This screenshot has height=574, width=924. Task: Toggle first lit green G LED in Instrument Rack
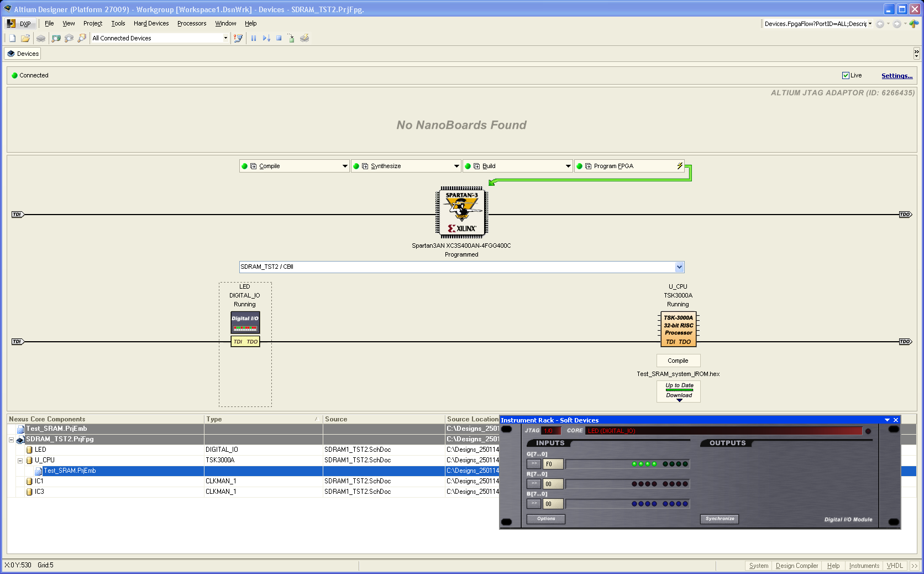634,464
